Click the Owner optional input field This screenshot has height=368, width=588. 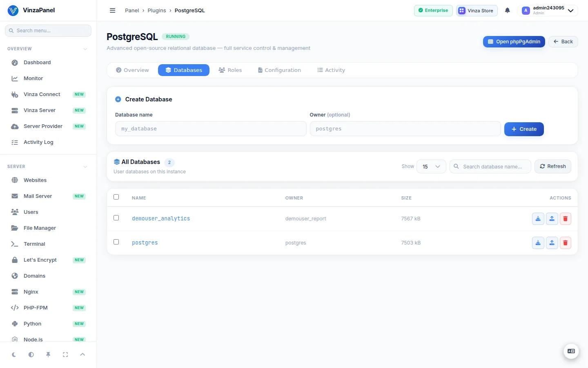pos(405,129)
